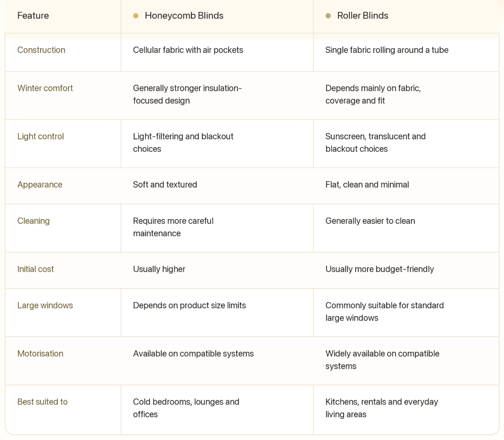Select the Light control row label
Image resolution: width=504 pixels, height=440 pixels.
[41, 136]
